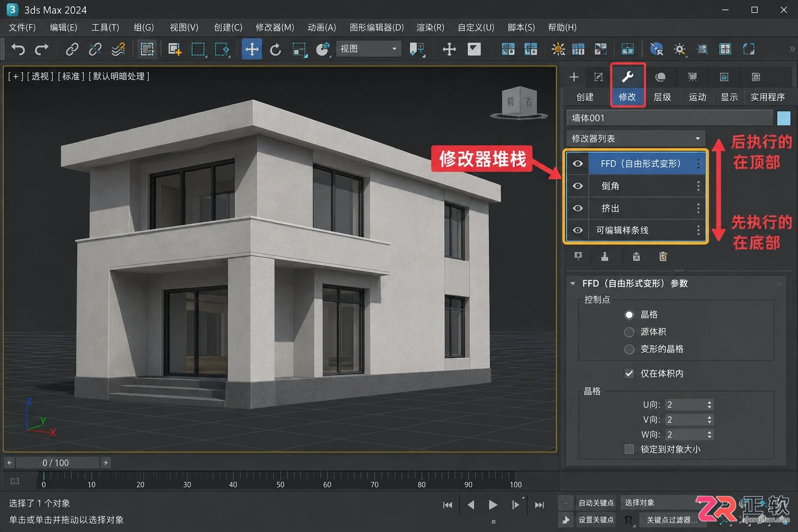Select the 源体积 radio button

(629, 332)
